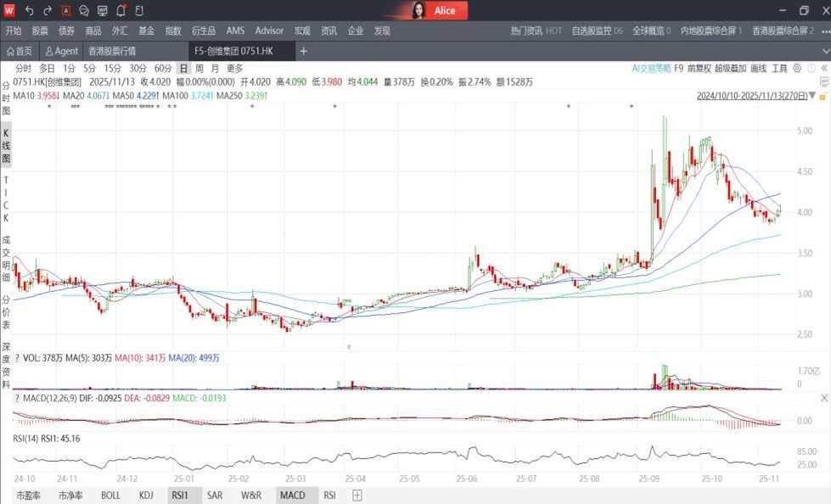Open the Wind logo main menu

click(9, 10)
